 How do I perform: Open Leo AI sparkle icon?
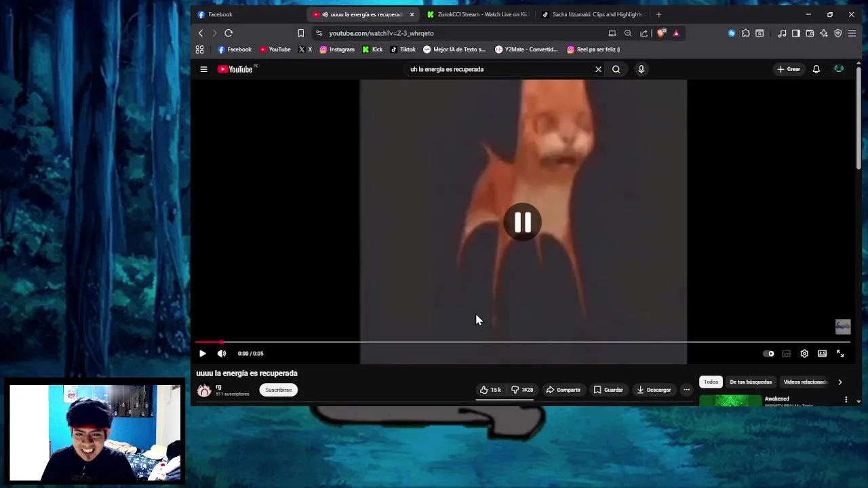point(824,33)
